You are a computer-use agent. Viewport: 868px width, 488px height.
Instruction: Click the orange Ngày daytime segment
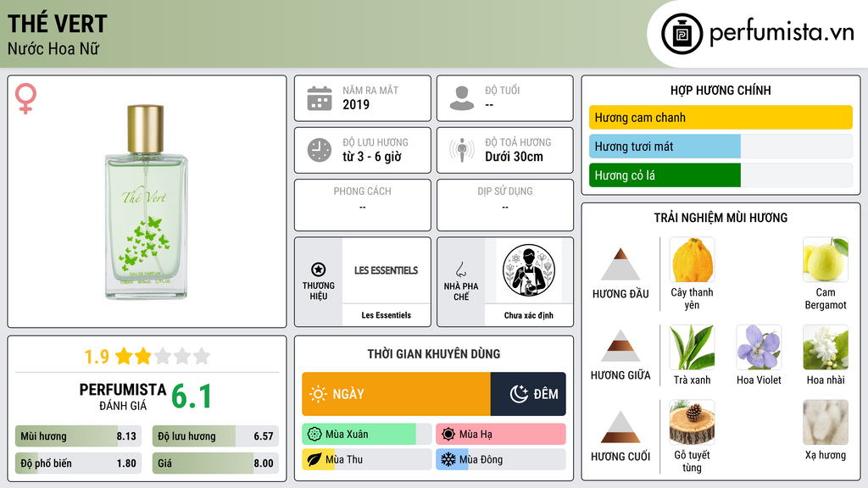tap(397, 394)
